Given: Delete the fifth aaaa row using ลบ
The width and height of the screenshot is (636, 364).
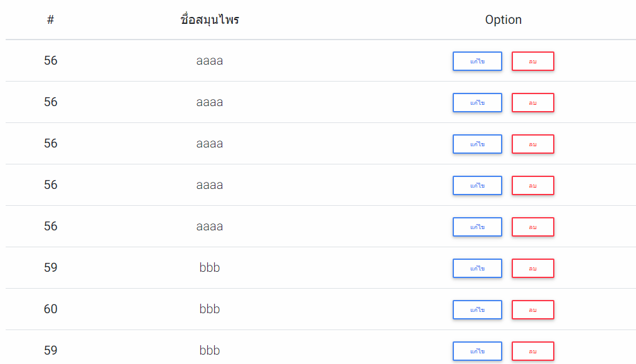Looking at the screenshot, I should tap(532, 227).
